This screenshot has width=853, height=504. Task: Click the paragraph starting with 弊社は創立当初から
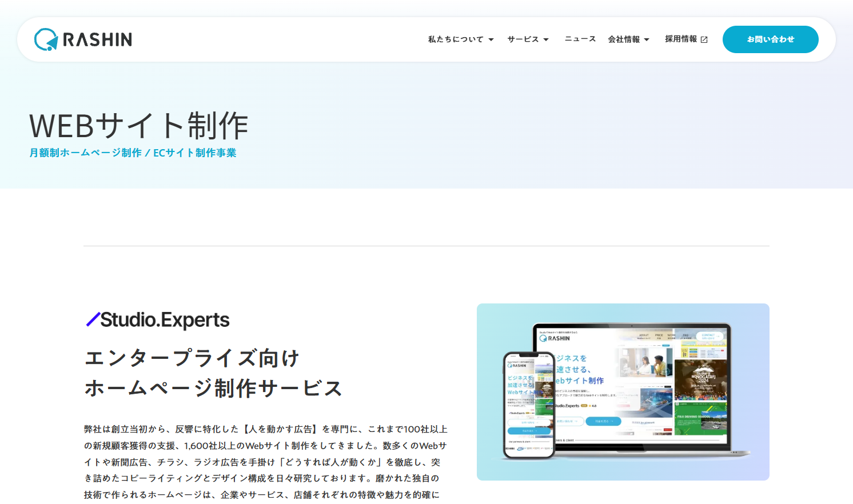pyautogui.click(x=266, y=462)
